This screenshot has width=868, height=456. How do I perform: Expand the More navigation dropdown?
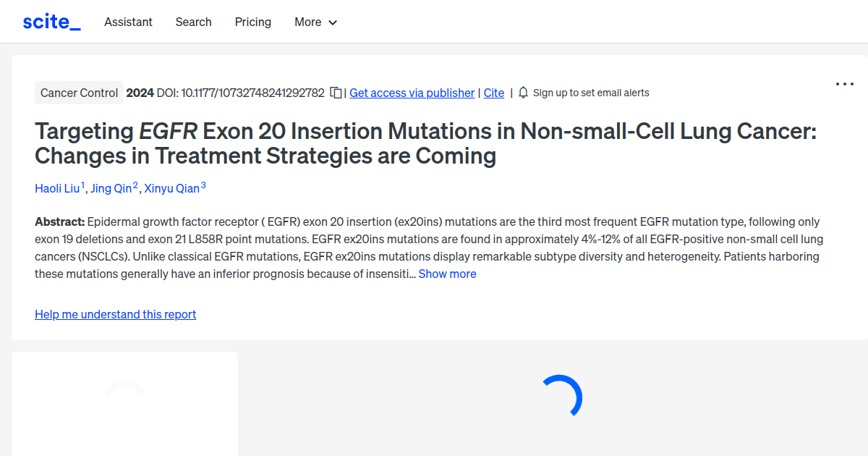315,22
